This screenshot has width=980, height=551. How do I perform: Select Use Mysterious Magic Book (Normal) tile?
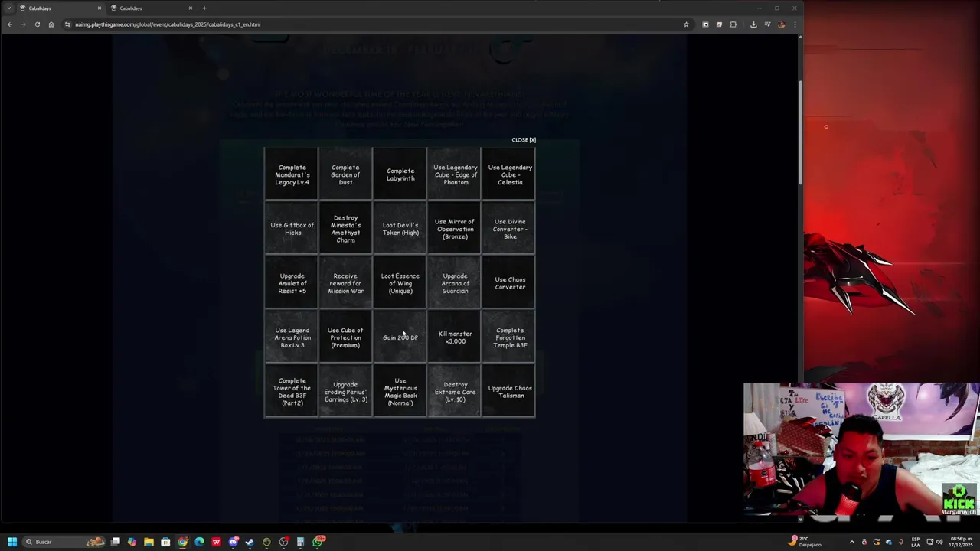click(400, 392)
